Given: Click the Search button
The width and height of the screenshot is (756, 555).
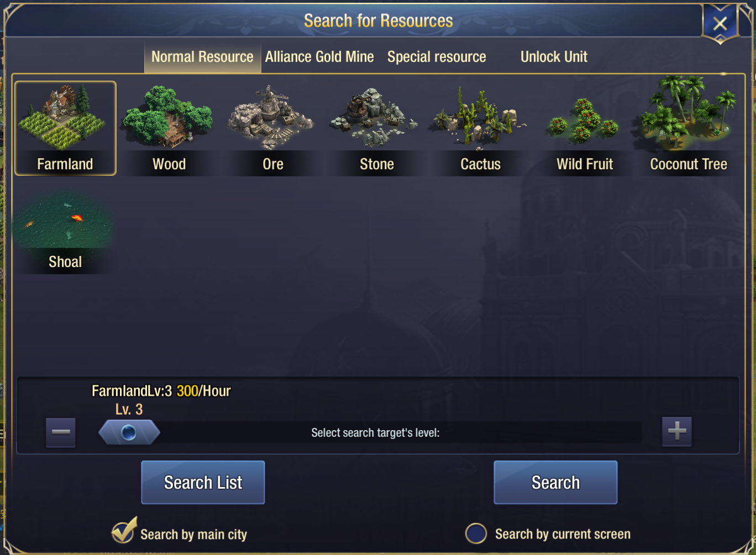Looking at the screenshot, I should click(x=555, y=483).
